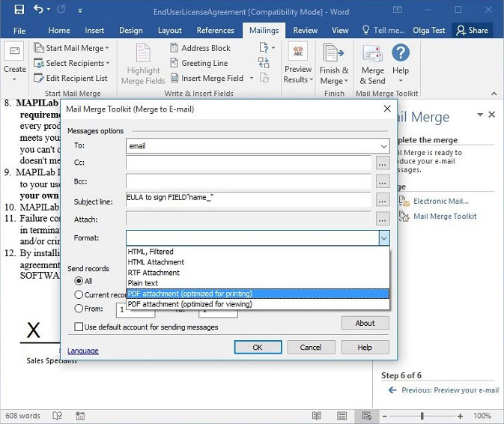The height and width of the screenshot is (424, 504).
Task: Click the Tell me search box
Action: pos(383,31)
